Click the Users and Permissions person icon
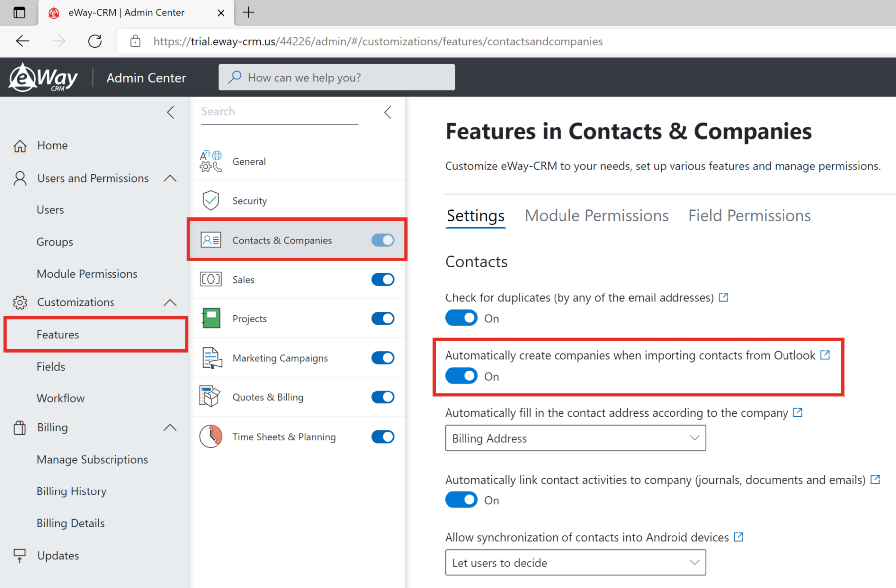Viewport: 896px width, 588px height. (20, 178)
